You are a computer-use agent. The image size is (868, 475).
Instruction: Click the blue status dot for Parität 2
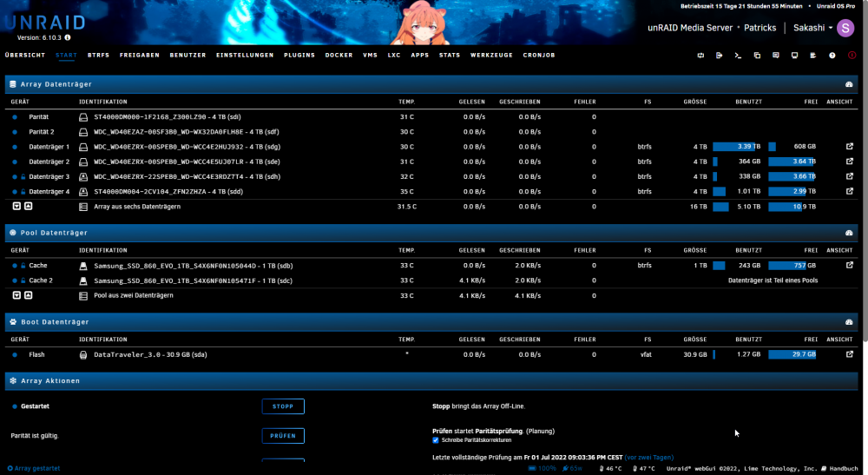[x=15, y=132]
